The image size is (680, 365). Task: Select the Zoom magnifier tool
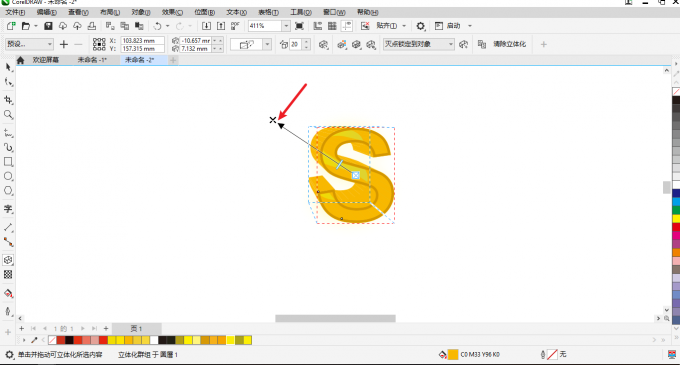8,114
